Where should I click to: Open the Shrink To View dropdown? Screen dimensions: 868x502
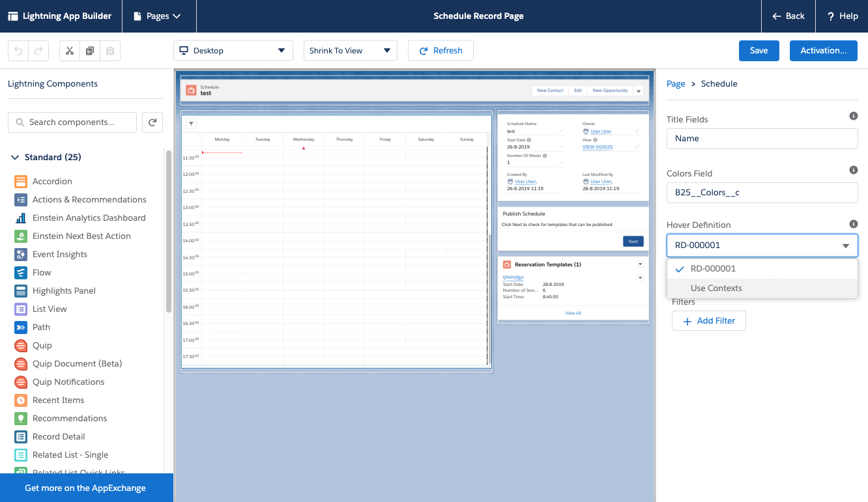coord(350,51)
